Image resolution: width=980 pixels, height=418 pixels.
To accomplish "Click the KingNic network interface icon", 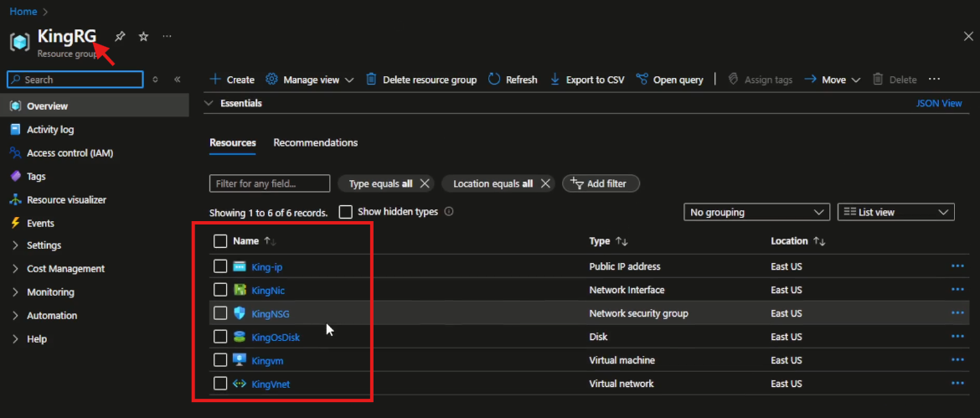I will point(240,290).
